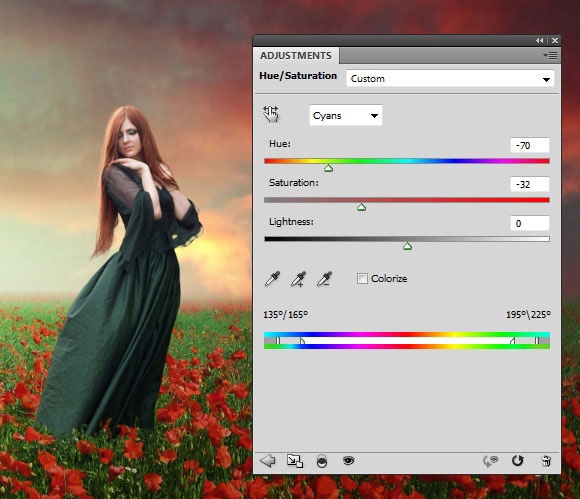Click the view previous state icon
The height and width of the screenshot is (499, 580).
(490, 461)
